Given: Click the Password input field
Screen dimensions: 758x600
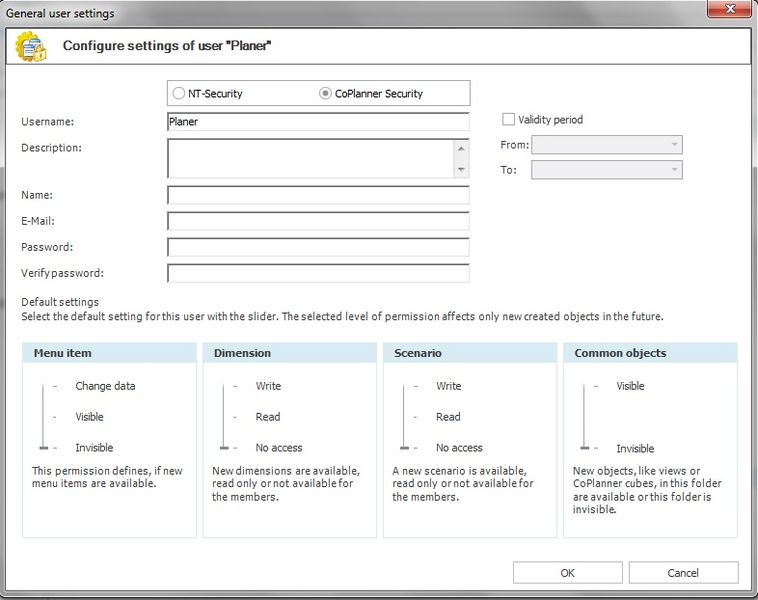Looking at the screenshot, I should coord(318,247).
